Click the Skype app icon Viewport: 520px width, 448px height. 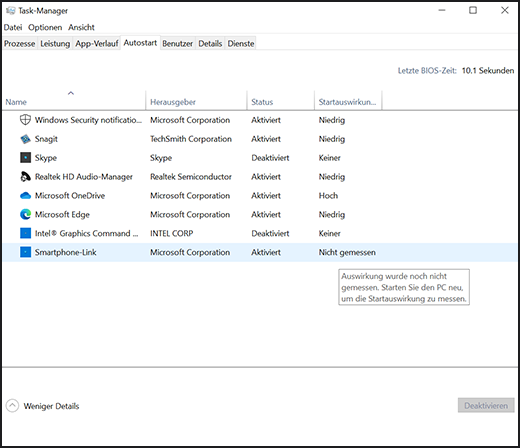point(25,158)
